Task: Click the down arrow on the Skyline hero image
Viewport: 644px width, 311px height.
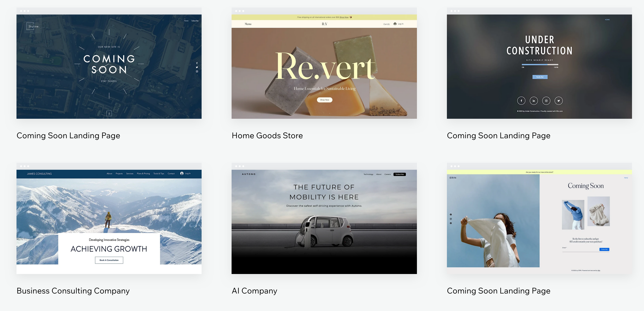Action: click(x=109, y=113)
